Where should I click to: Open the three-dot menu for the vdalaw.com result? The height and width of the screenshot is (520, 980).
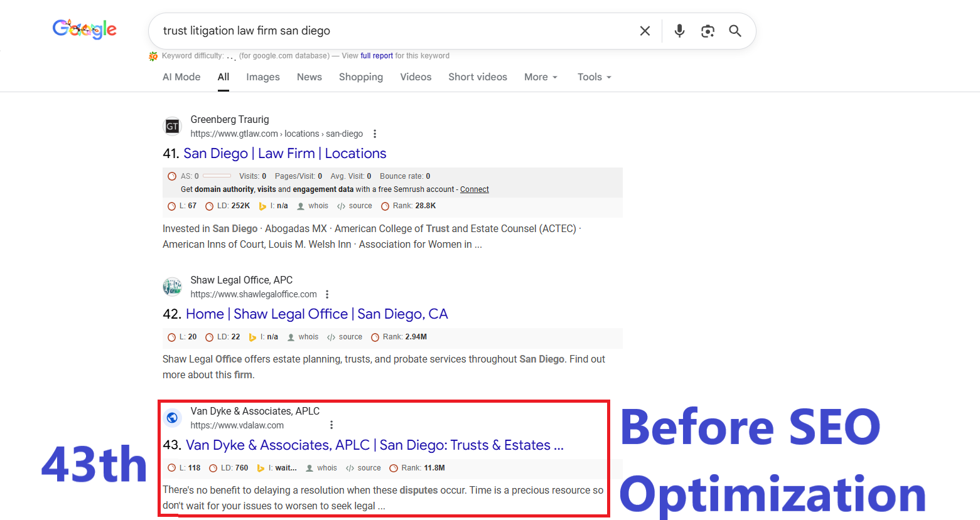point(331,425)
